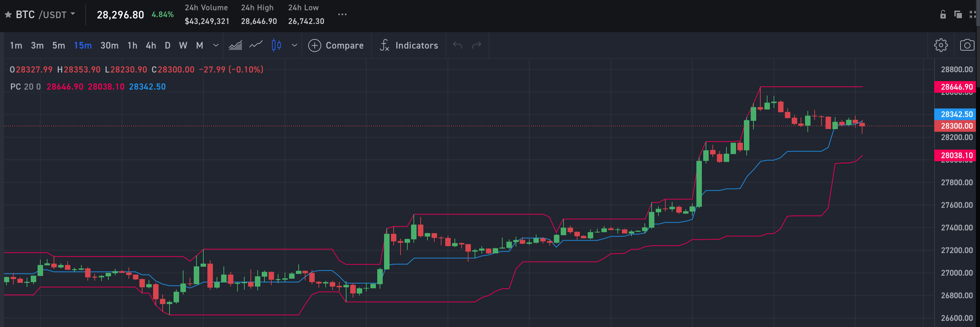Click the L 28230.90 low value
This screenshot has width=980, height=327.
[126, 70]
